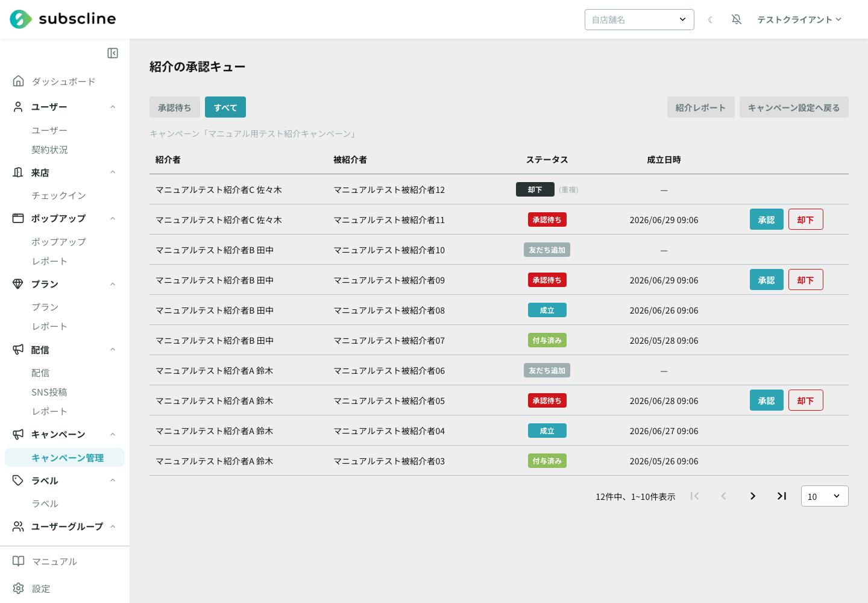Collapse the 来店 section chevron
The height and width of the screenshot is (603, 868).
coord(113,172)
